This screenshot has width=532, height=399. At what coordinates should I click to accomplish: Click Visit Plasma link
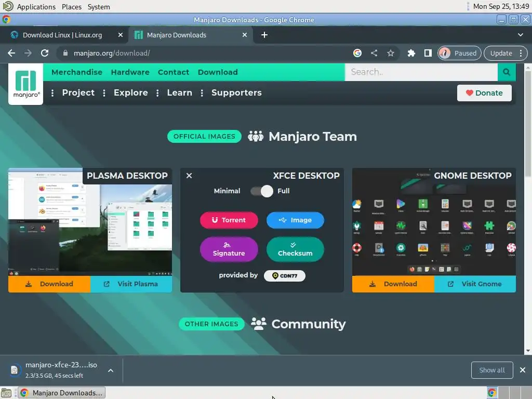click(x=131, y=284)
